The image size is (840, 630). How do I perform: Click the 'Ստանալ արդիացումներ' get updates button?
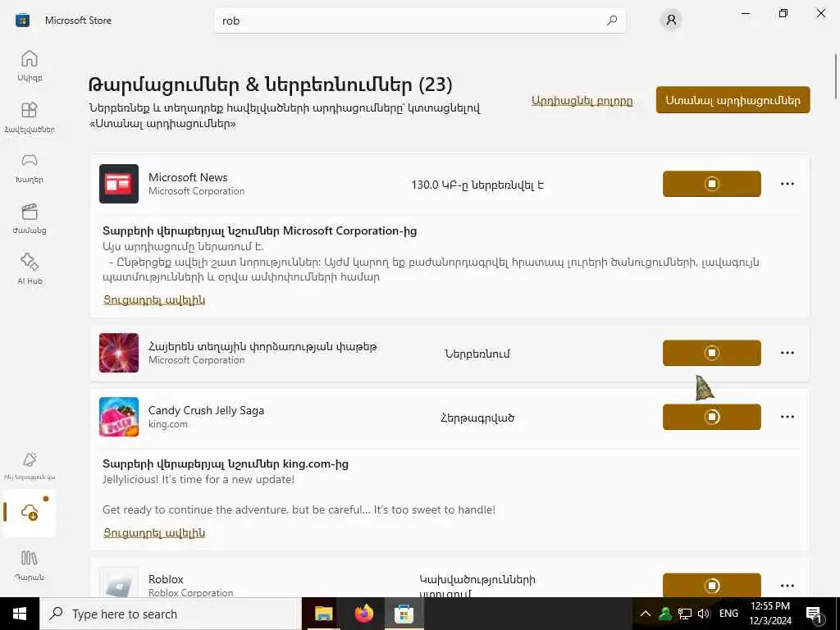click(x=733, y=100)
